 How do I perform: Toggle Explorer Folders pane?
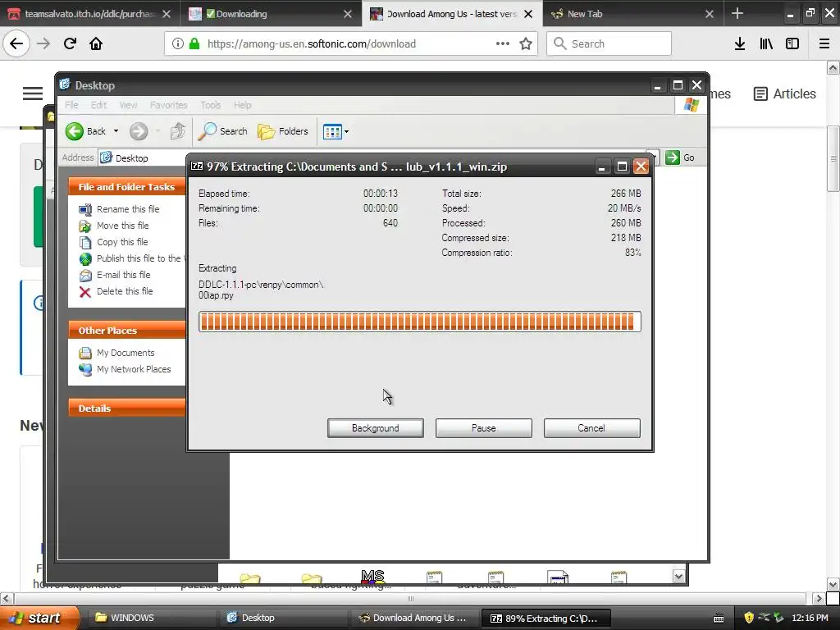283,131
